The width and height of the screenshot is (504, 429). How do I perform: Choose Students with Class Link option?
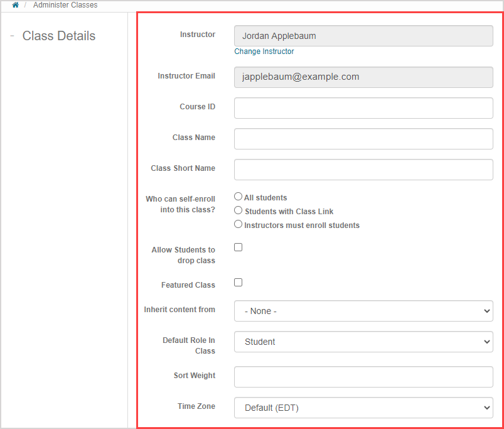(239, 211)
